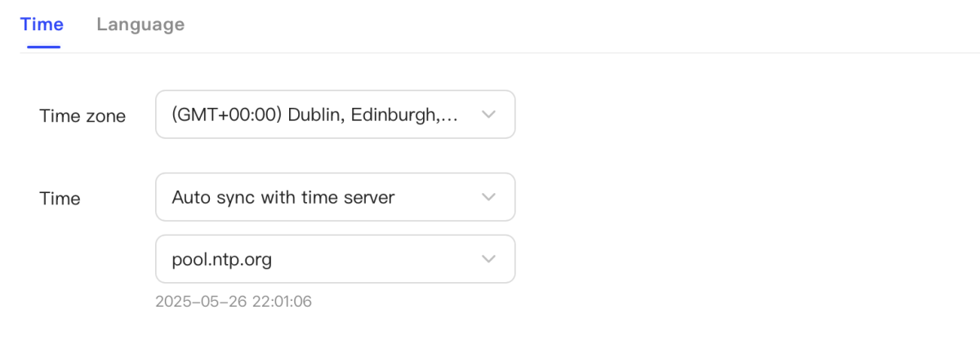980x359 pixels.
Task: Click the year 2025 in the timestamp
Action: [173, 302]
